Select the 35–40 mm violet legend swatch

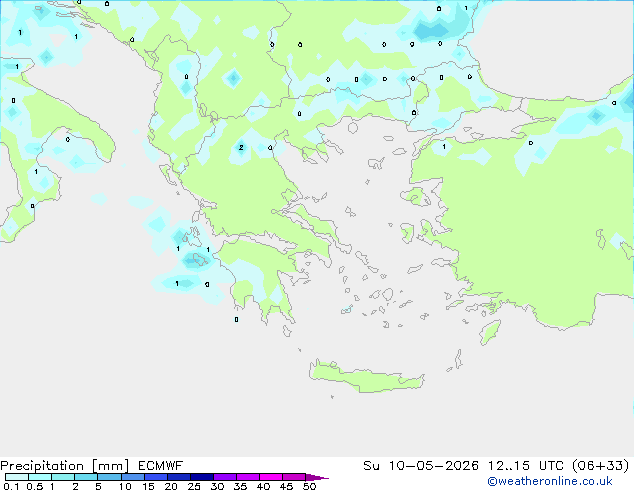point(247,477)
